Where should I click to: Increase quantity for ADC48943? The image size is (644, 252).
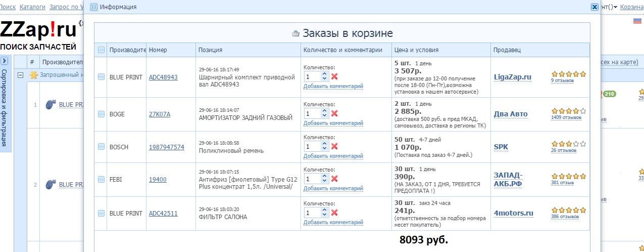pyautogui.click(x=324, y=74)
